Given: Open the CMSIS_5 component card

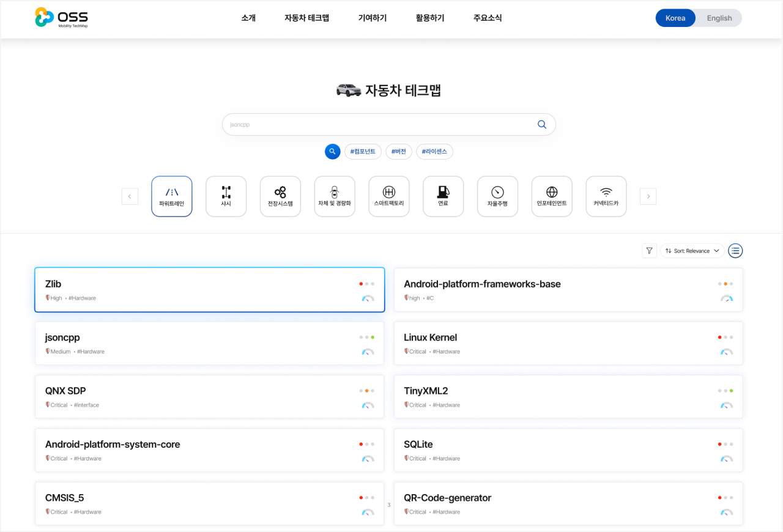Looking at the screenshot, I should tap(210, 503).
